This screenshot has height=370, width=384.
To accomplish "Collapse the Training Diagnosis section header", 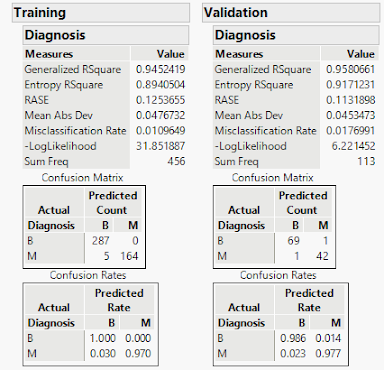I will pyautogui.click(x=106, y=35).
